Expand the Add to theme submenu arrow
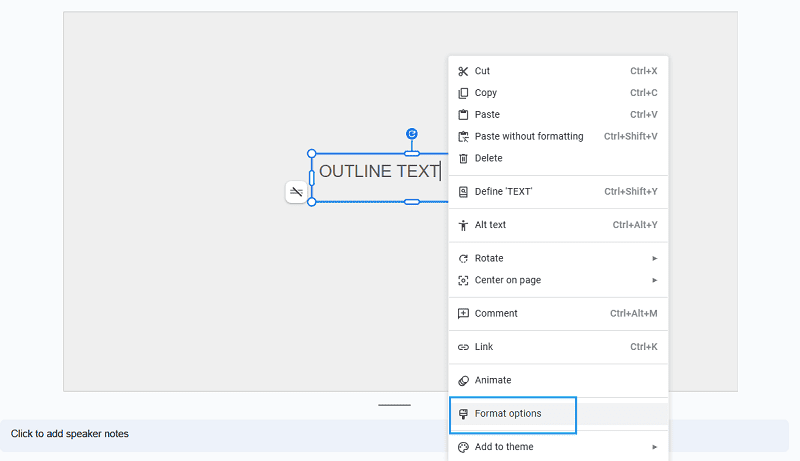This screenshot has width=800, height=461. coord(654,447)
